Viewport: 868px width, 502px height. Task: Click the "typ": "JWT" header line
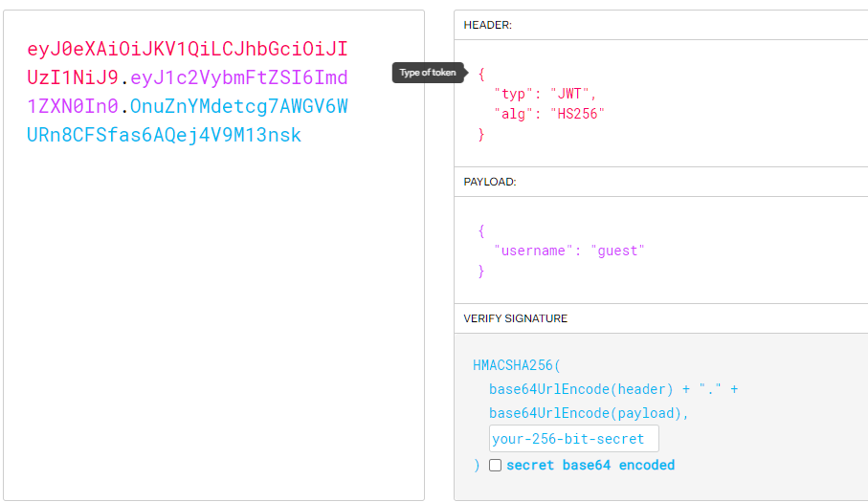click(x=545, y=94)
